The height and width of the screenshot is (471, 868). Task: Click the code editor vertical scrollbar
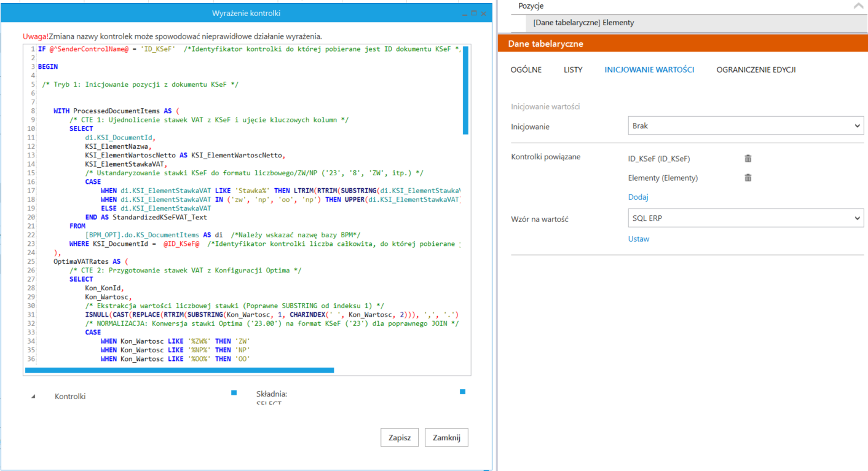(466, 90)
